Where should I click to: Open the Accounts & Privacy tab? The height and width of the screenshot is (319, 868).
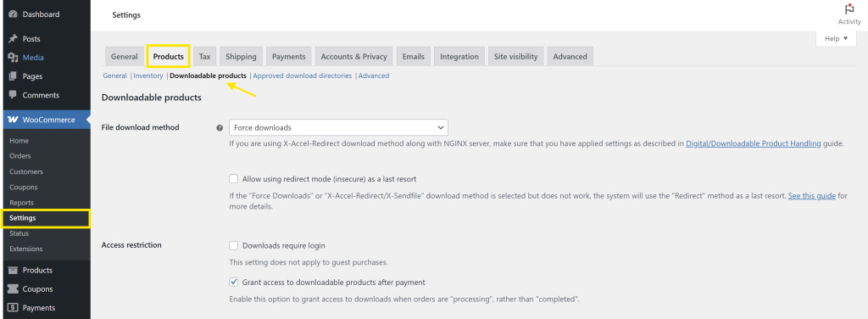[353, 57]
